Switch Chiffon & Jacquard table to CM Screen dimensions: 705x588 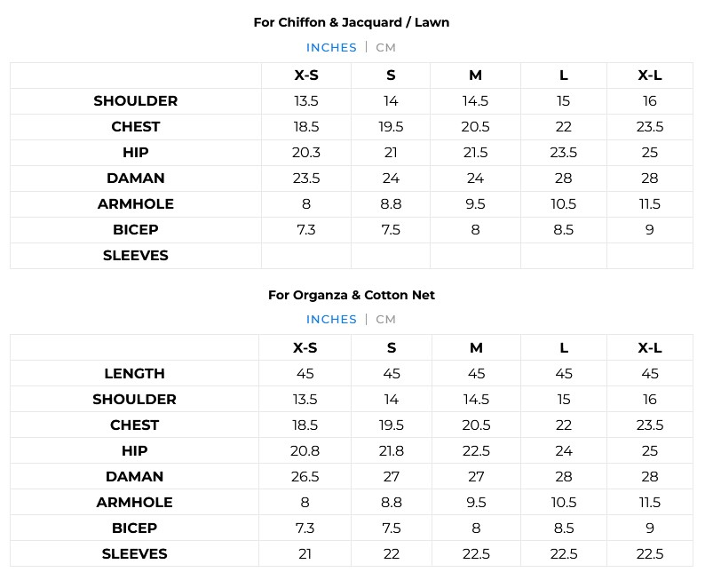pos(385,48)
